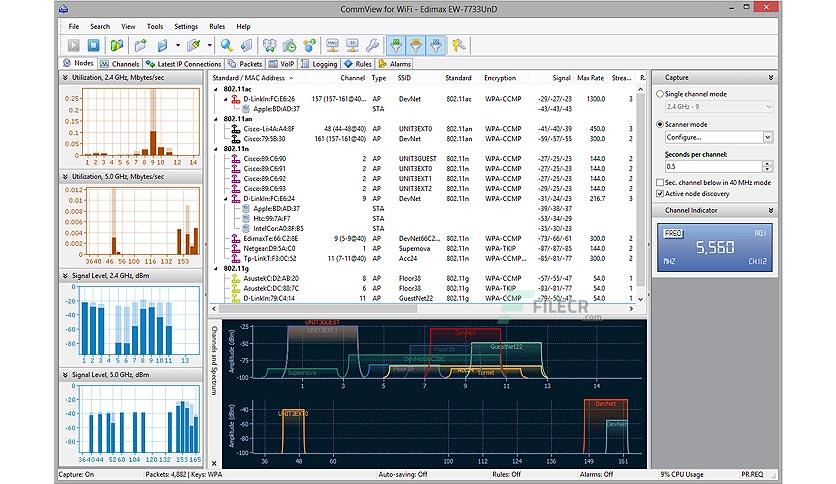Collapse the 802.11ac tree group
The width and height of the screenshot is (836, 484).
(215, 89)
